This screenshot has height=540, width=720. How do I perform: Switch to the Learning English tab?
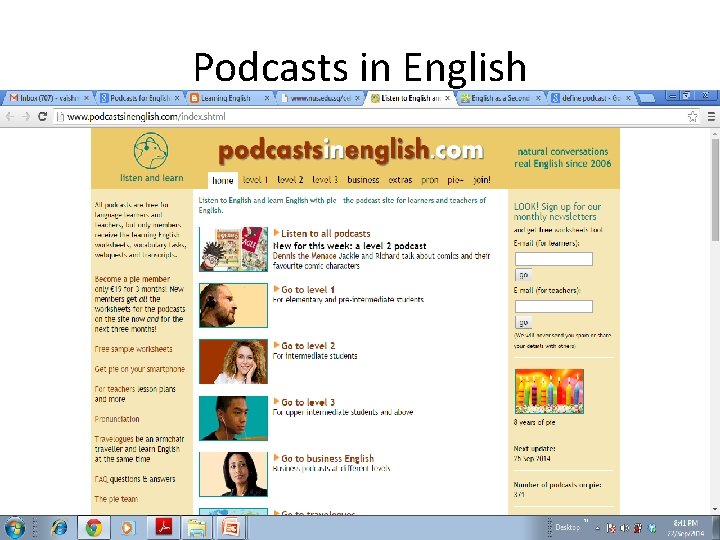click(226, 98)
